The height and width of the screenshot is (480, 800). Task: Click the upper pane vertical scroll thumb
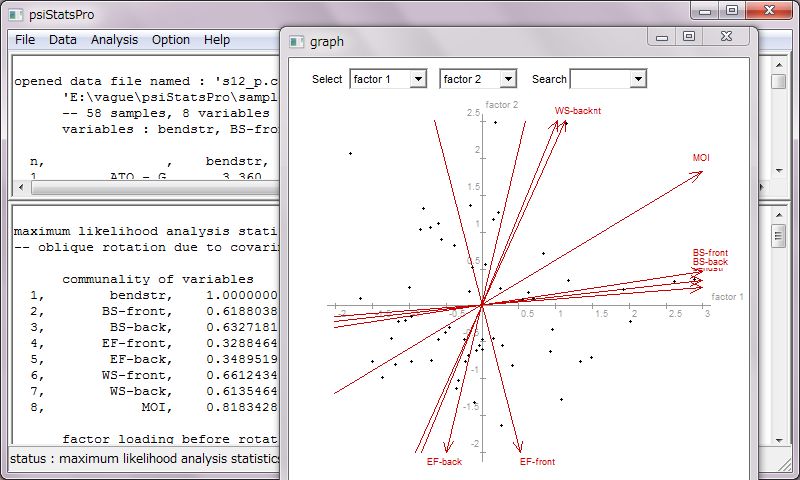coord(779,82)
